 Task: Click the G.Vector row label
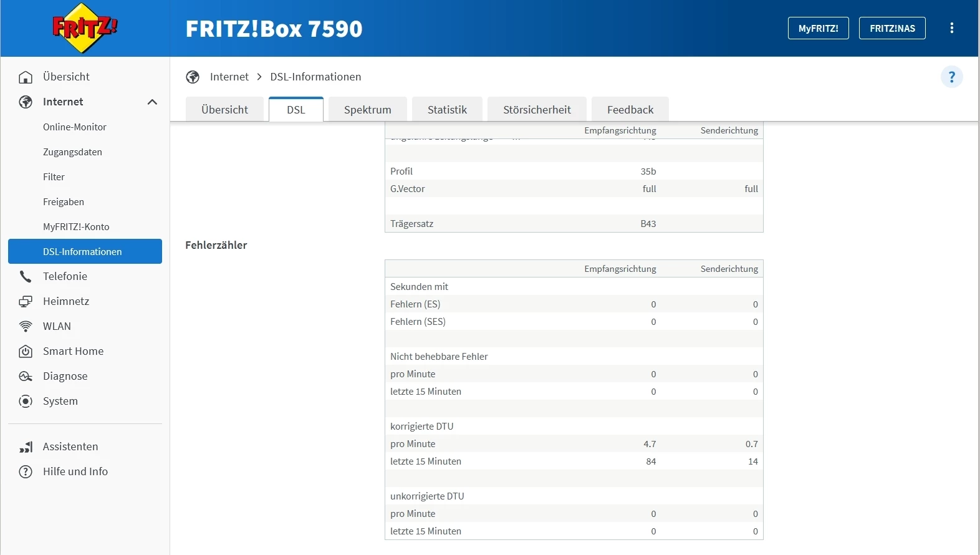click(x=408, y=189)
